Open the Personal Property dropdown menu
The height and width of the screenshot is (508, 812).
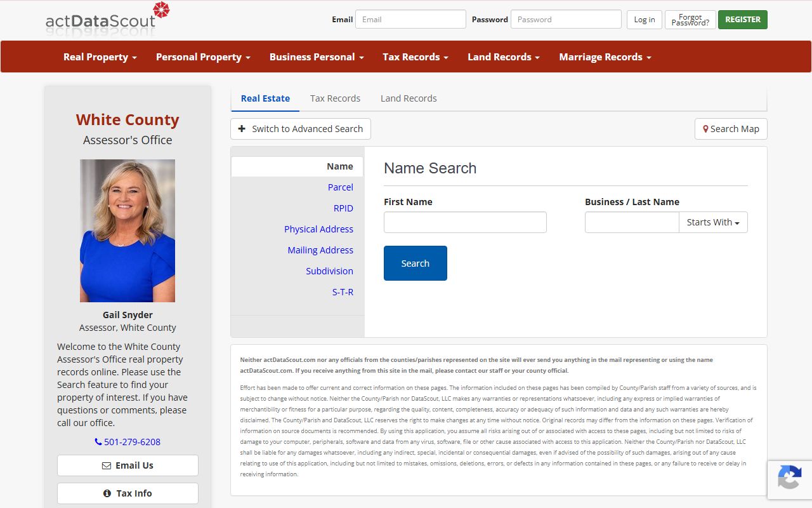[x=203, y=57]
